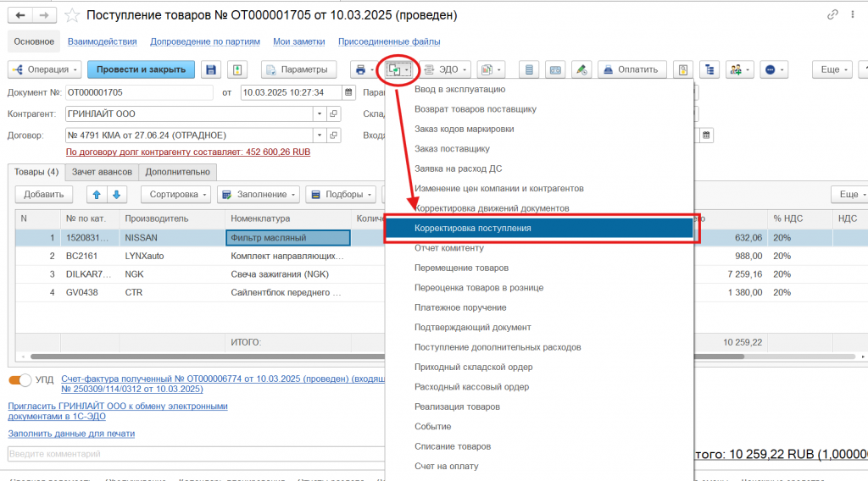Move row up with blue arrow

(97, 195)
